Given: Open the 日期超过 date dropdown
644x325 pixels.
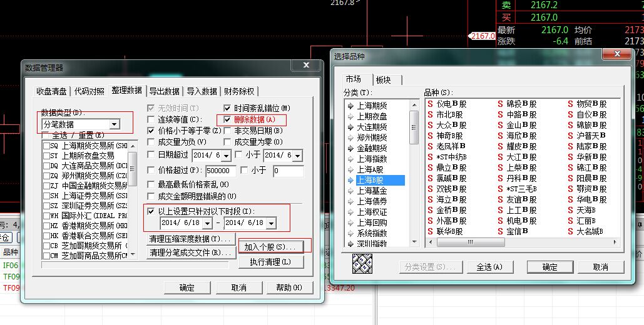Looking at the screenshot, I should (227, 156).
